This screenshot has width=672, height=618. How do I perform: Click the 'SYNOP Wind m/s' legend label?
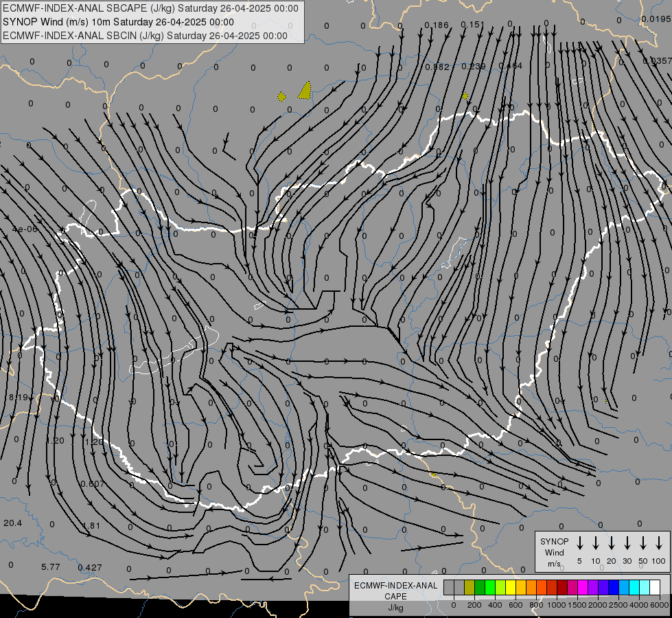point(554,552)
